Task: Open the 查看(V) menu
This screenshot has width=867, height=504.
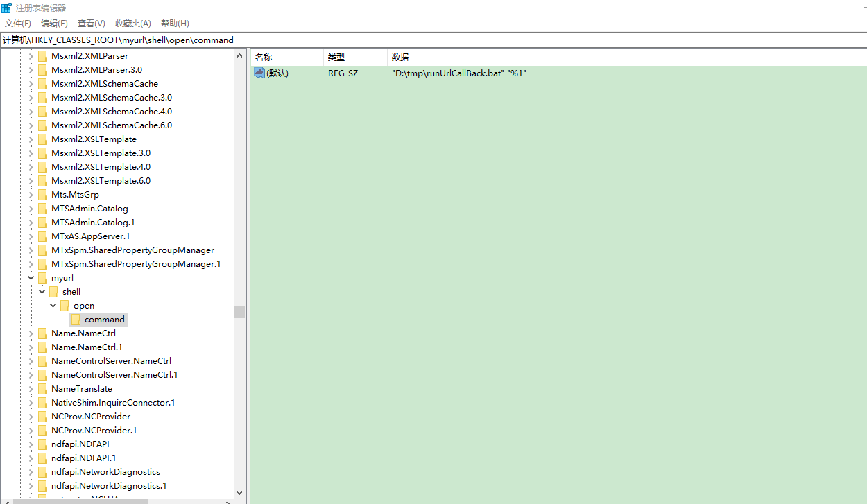Action: pyautogui.click(x=92, y=24)
